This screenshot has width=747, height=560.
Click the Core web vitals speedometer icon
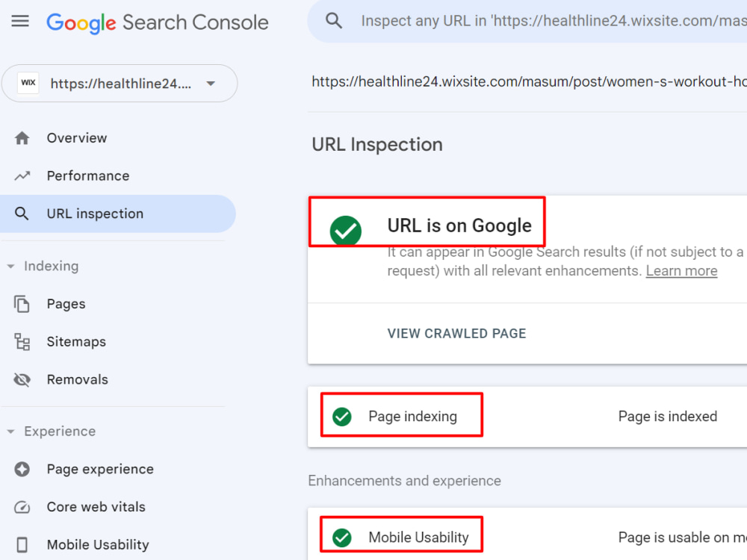click(x=22, y=506)
